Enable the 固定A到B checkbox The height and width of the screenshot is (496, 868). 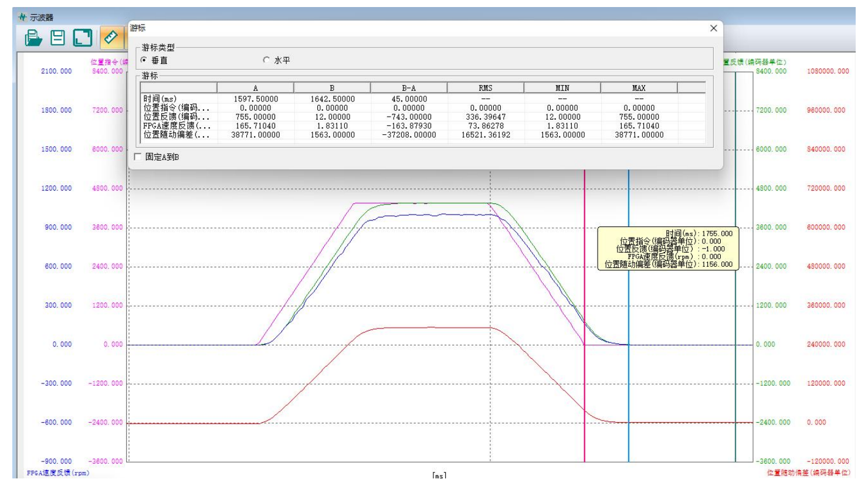[x=138, y=157]
